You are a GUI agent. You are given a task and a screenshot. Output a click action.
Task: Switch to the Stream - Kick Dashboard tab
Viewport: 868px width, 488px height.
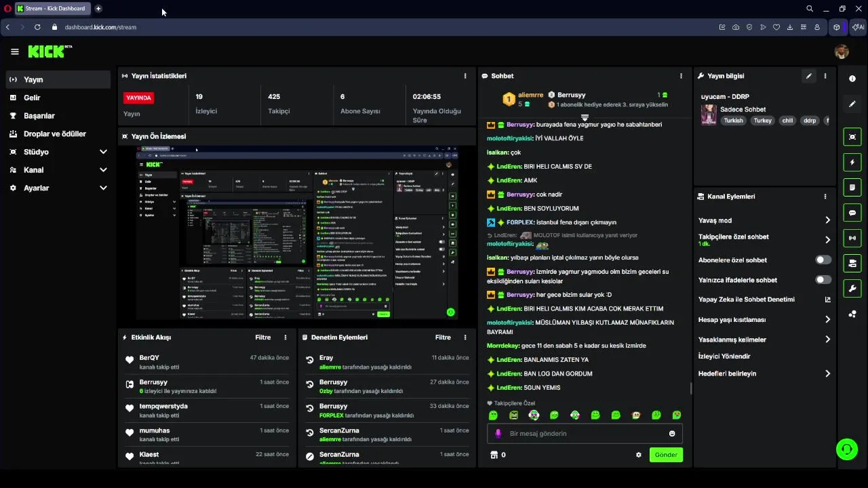coord(52,9)
